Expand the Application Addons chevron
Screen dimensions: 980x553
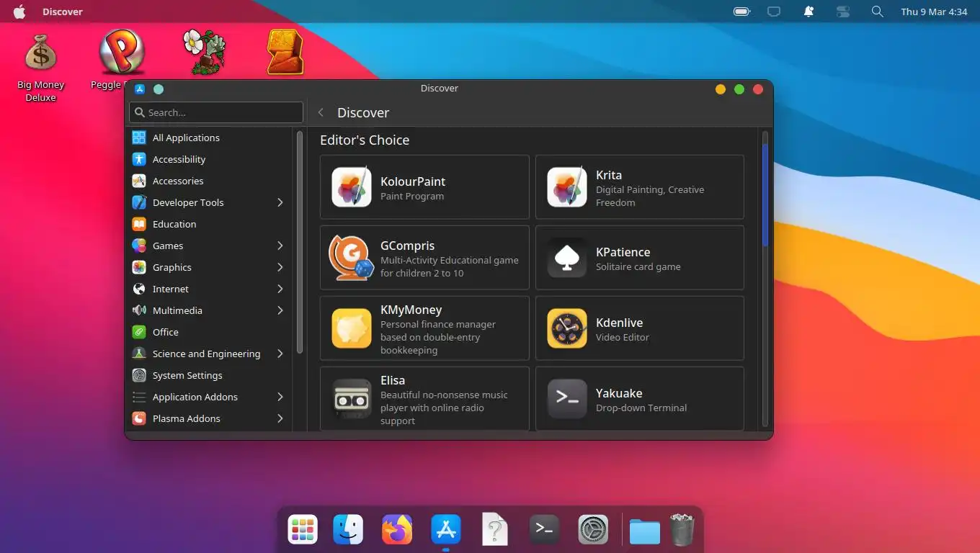(x=280, y=397)
